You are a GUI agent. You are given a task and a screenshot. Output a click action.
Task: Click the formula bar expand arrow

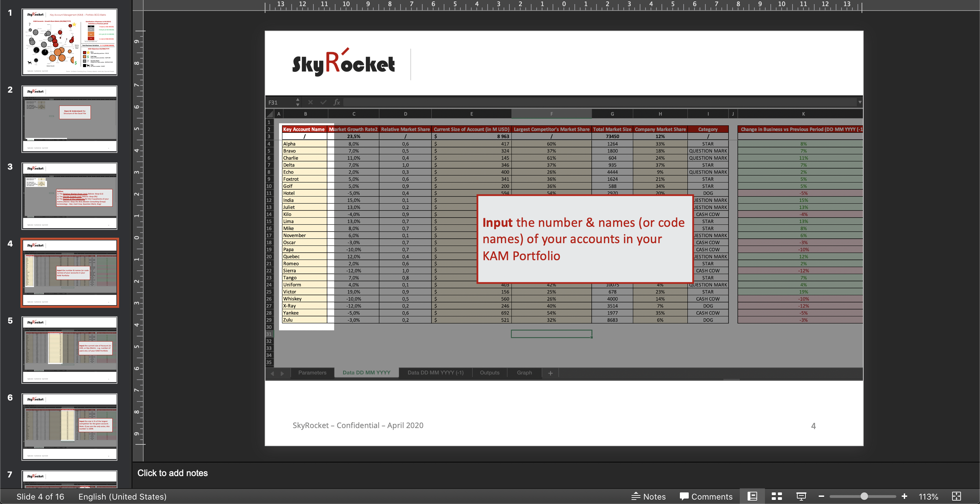(860, 102)
